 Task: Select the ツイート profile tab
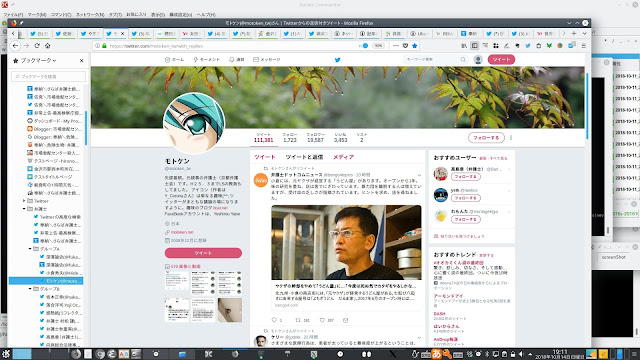[264, 157]
